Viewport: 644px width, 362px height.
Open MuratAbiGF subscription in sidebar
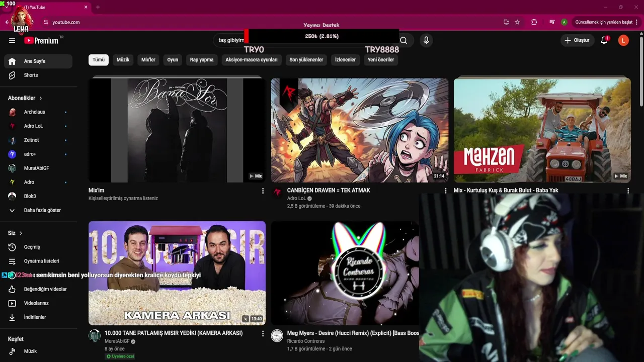(x=38, y=168)
